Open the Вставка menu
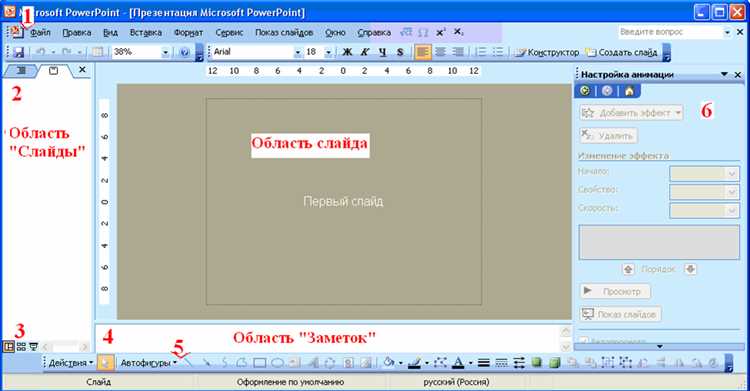The image size is (750, 391). pos(146,33)
